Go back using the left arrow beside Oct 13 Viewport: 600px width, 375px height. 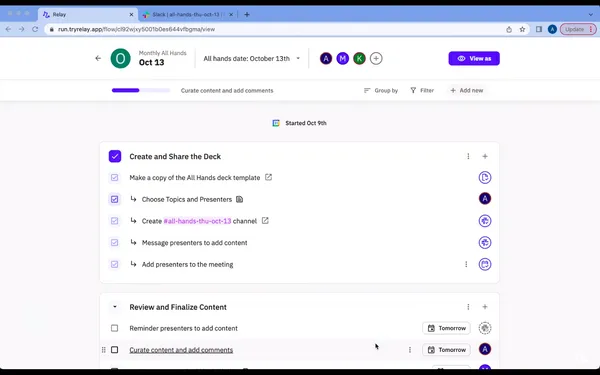pyautogui.click(x=98, y=58)
